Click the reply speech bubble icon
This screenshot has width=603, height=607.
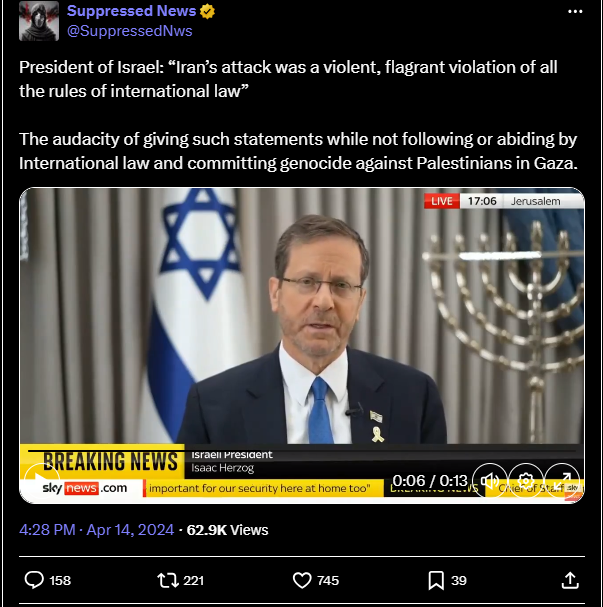tap(34, 580)
